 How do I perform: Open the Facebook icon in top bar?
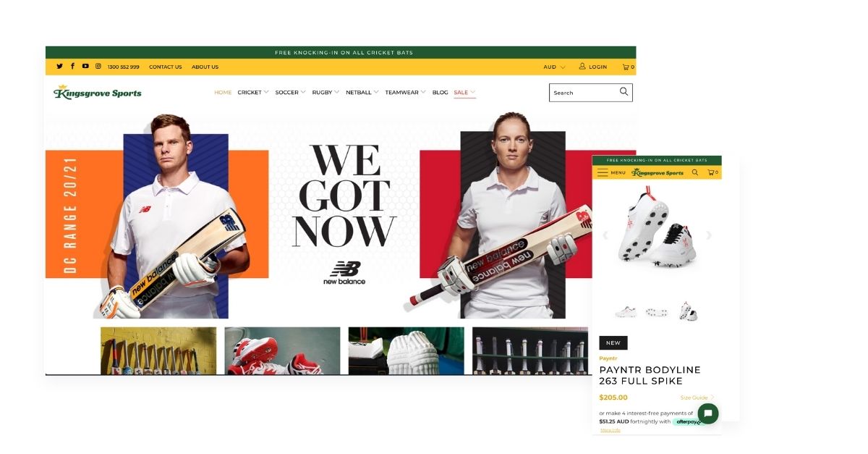72,67
